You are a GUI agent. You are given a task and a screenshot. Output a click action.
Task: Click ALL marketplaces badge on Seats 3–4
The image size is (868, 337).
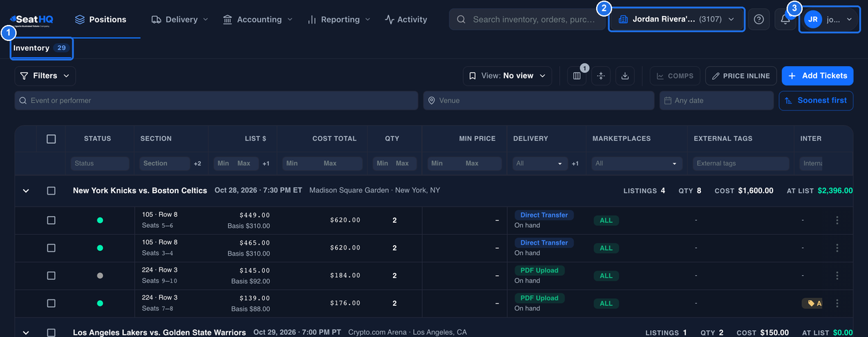pyautogui.click(x=606, y=248)
